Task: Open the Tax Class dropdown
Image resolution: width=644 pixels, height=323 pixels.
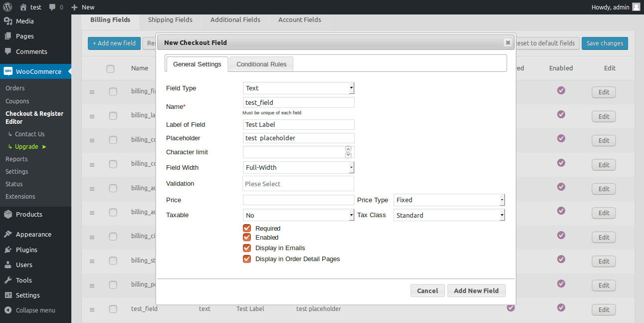Action: [449, 215]
